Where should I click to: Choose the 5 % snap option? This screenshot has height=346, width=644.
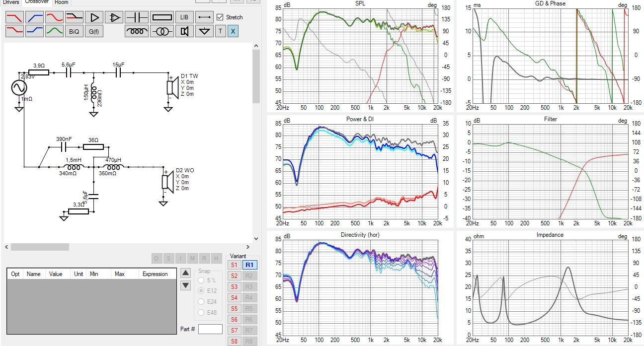(x=201, y=280)
